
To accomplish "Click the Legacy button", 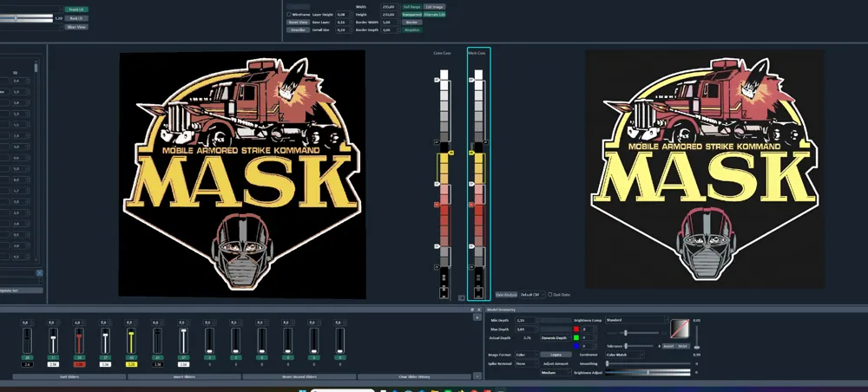I will pos(556,355).
